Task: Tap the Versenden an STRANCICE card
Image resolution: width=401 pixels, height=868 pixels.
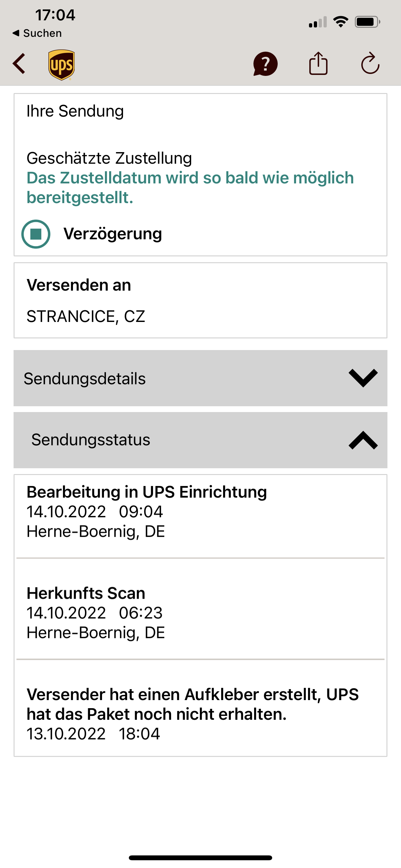Action: coord(200,300)
